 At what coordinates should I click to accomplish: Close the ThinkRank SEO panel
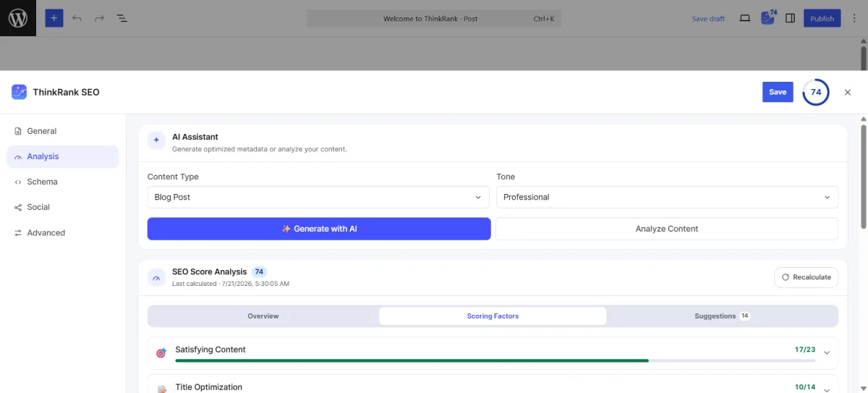(848, 92)
